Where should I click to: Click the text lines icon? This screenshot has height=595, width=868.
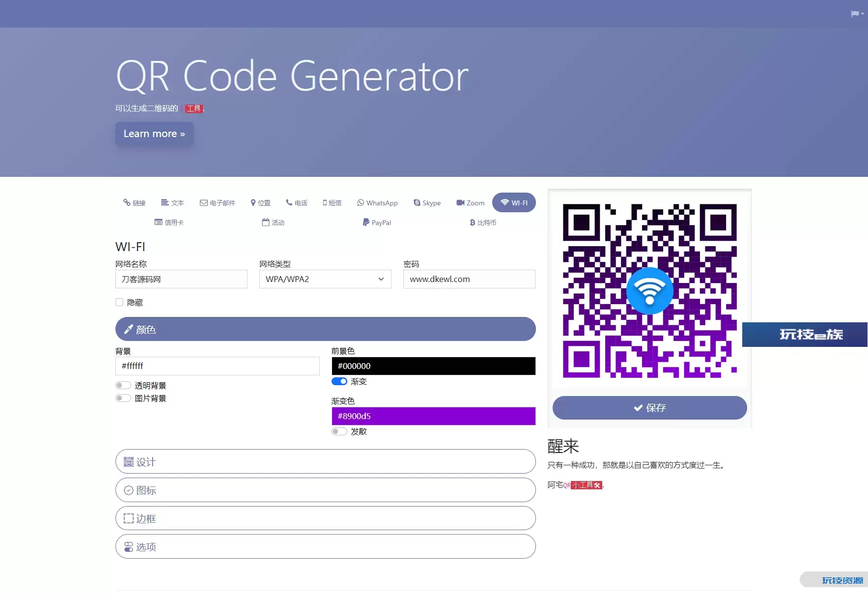pyautogui.click(x=165, y=202)
